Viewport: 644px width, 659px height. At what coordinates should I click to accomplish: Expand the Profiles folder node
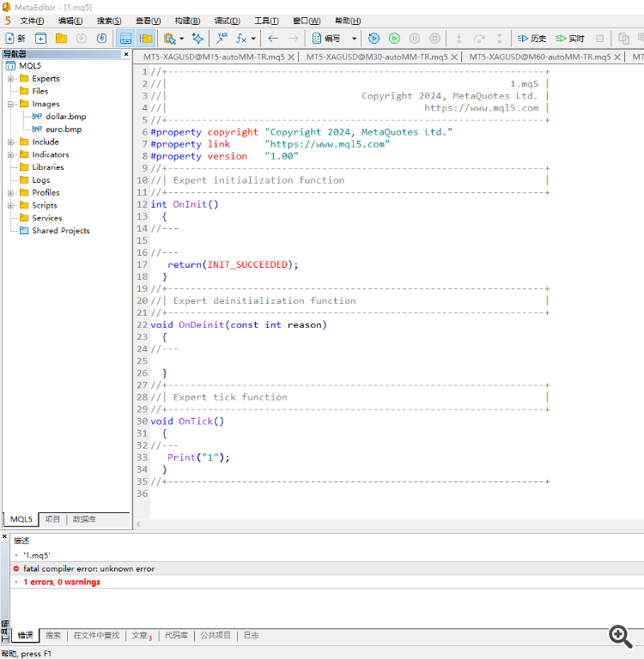[10, 193]
